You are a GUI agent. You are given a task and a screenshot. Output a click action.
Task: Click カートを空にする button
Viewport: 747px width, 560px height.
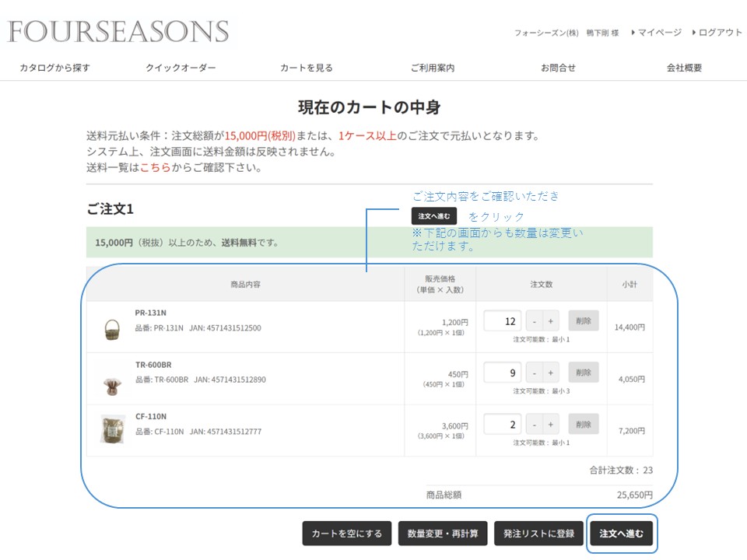click(x=346, y=534)
